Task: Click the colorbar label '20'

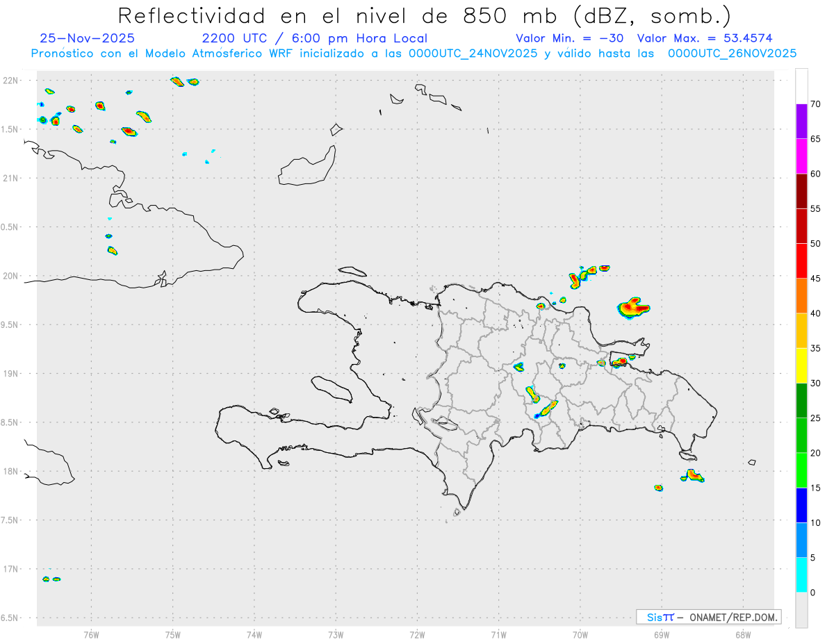Action: pyautogui.click(x=815, y=453)
